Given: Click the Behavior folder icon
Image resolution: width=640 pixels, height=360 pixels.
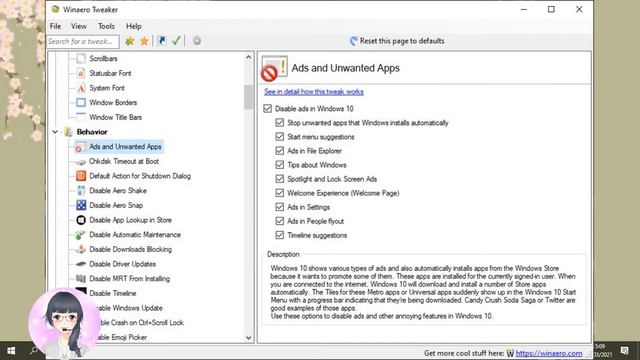Looking at the screenshot, I should tap(69, 132).
